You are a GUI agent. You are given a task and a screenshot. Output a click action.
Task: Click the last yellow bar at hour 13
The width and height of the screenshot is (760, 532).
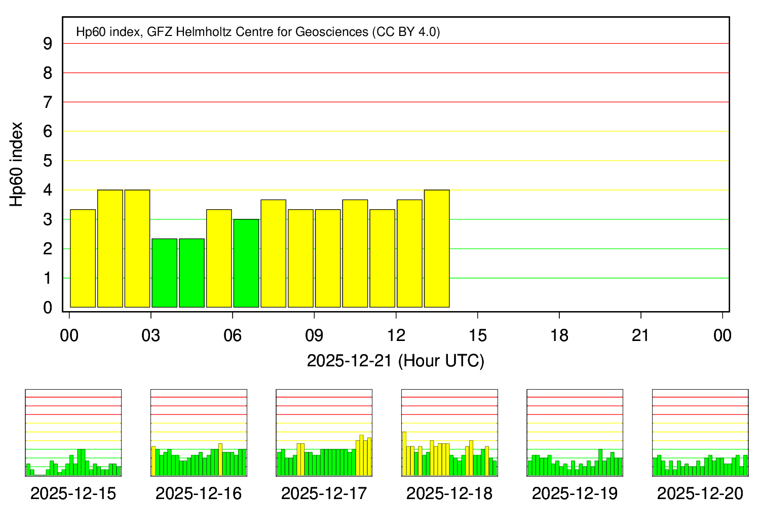[437, 249]
